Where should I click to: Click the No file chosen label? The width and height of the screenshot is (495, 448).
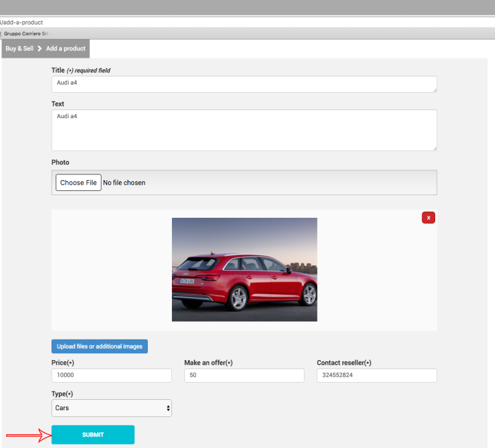point(124,183)
